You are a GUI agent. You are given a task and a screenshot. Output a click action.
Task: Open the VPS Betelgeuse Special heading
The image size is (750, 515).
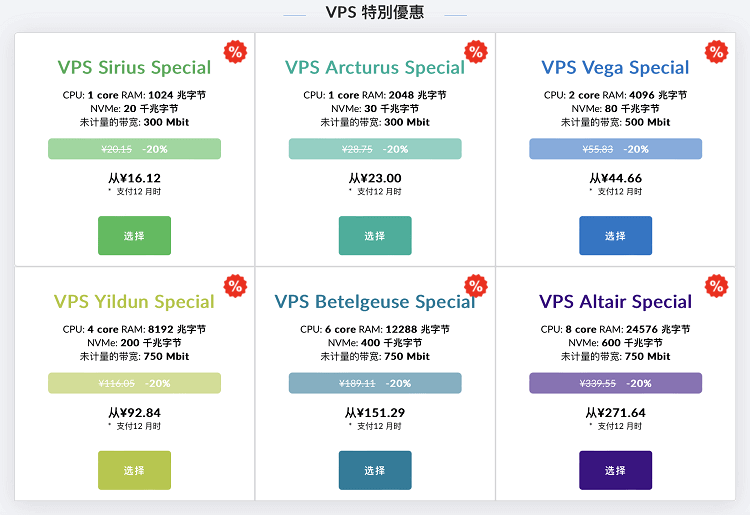pos(375,302)
